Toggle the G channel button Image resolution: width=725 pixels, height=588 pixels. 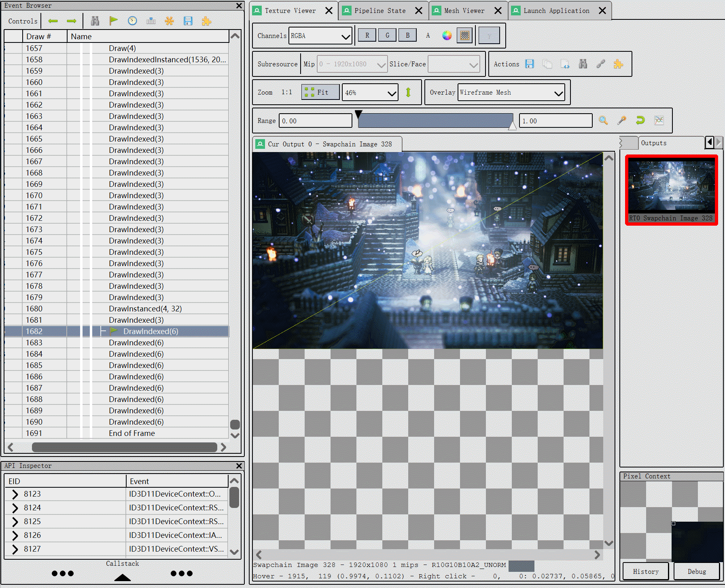pyautogui.click(x=387, y=36)
